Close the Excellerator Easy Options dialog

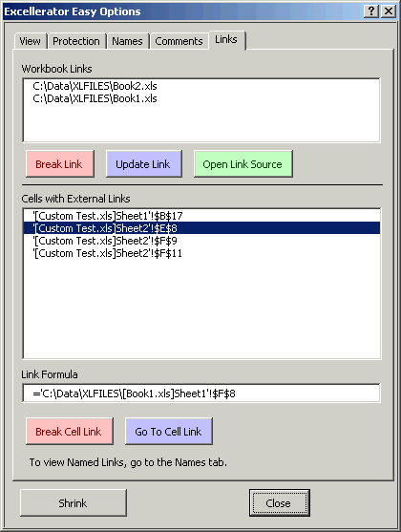(x=389, y=11)
